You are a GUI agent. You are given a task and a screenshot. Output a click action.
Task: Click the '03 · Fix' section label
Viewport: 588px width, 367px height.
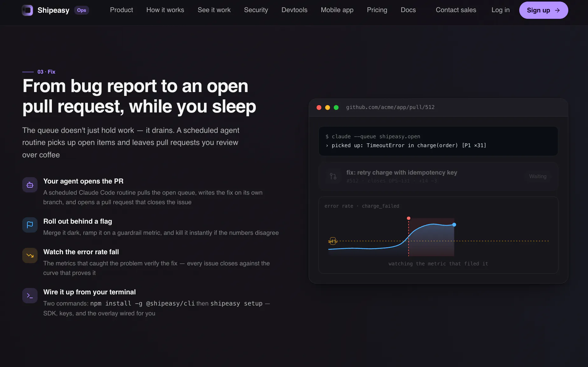pyautogui.click(x=46, y=72)
